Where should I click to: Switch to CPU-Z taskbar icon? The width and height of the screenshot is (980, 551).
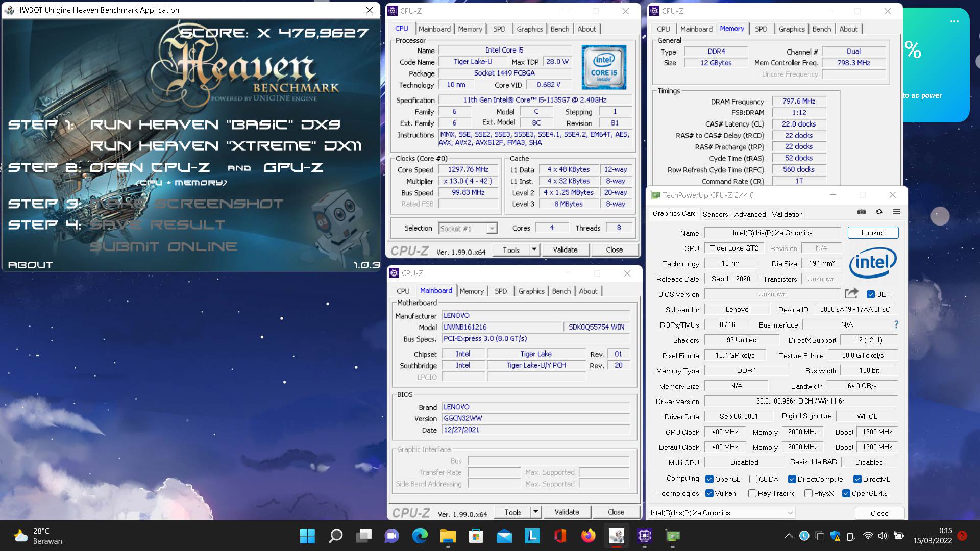point(644,536)
